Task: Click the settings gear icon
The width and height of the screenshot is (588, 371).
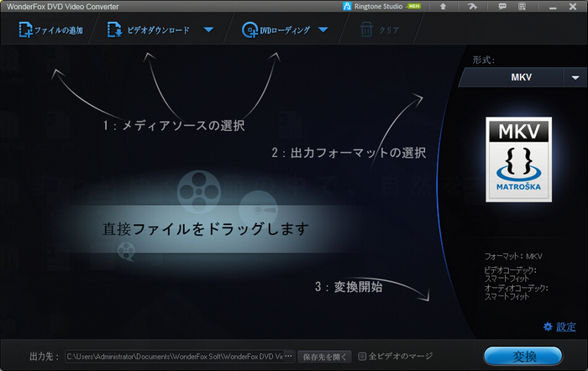Action: (x=548, y=327)
